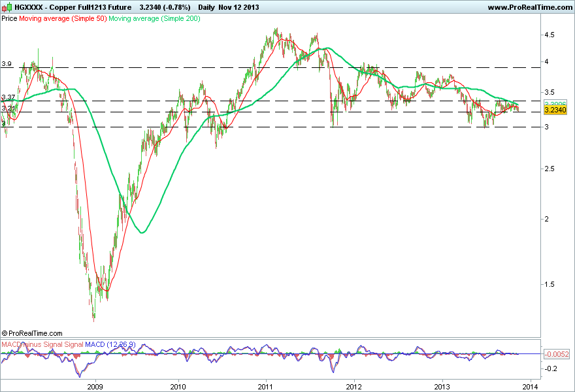Click the 2 price axis label

[x=547, y=219]
